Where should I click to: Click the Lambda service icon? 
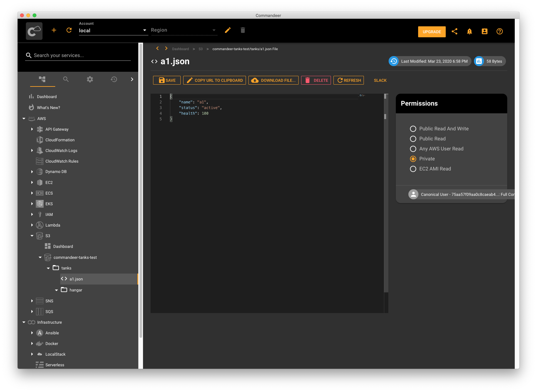[40, 225]
